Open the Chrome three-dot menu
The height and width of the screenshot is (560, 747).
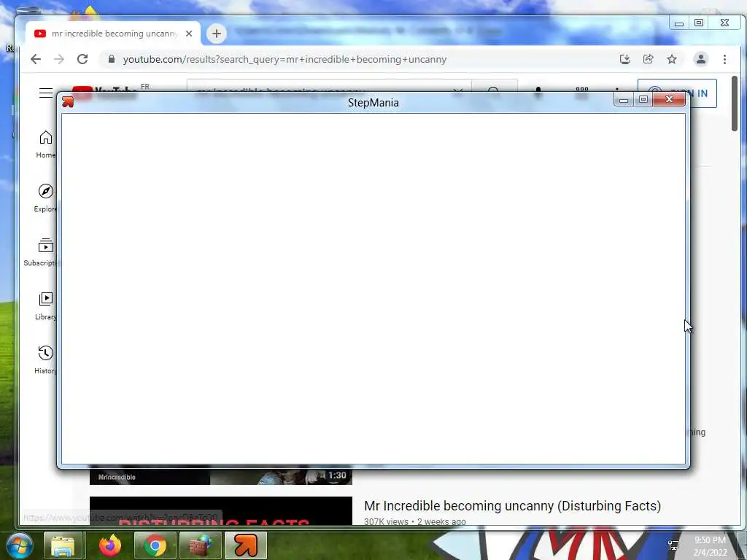[x=724, y=59]
